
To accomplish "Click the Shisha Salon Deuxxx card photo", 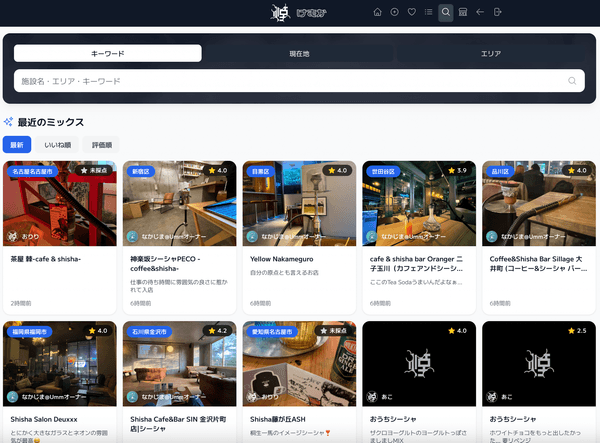I will pos(60,363).
